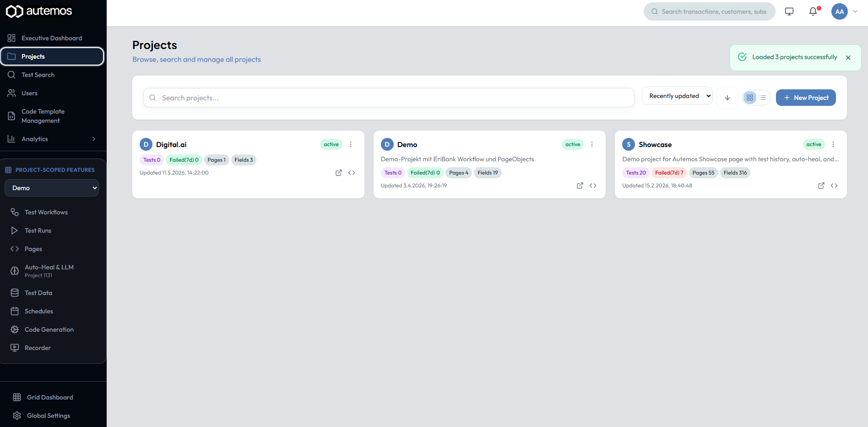The height and width of the screenshot is (427, 868).
Task: Click the code icon on Showcase card
Action: tap(834, 186)
